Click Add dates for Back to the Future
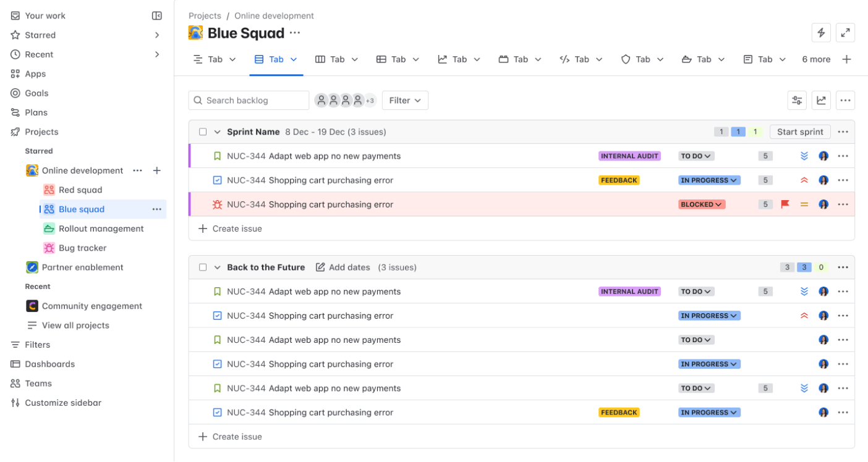Image resolution: width=868 pixels, height=462 pixels. pyautogui.click(x=343, y=267)
